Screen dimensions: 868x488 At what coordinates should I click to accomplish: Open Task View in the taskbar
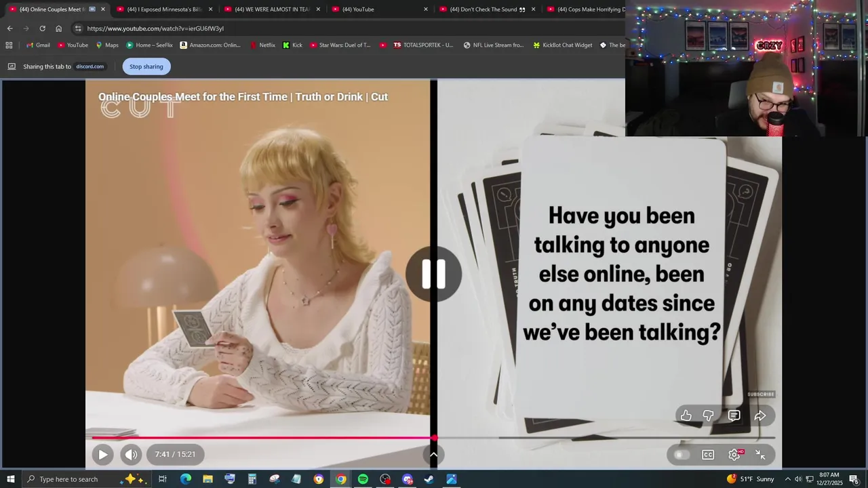click(x=163, y=479)
